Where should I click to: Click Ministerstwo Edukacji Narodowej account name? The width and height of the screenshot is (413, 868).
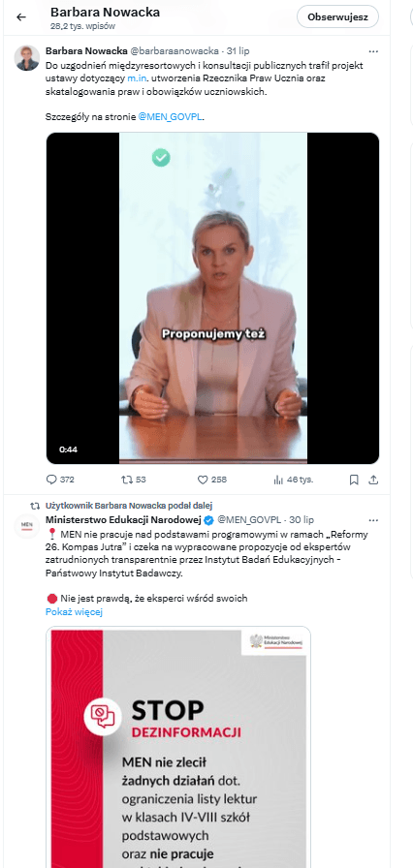(124, 520)
